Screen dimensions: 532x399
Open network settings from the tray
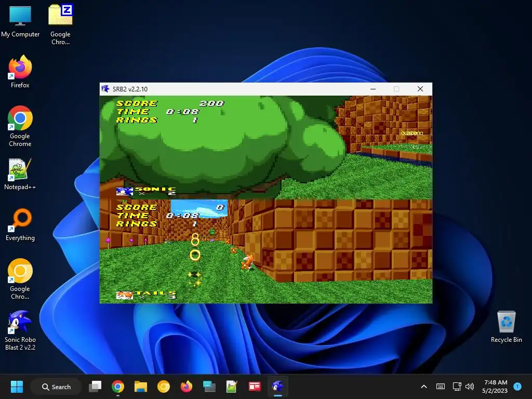click(457, 387)
